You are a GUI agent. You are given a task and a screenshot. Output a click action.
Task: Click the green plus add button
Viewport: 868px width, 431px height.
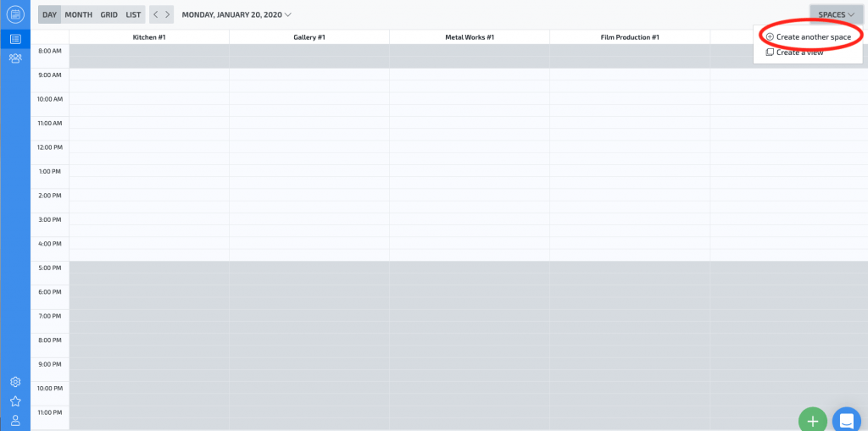(812, 420)
